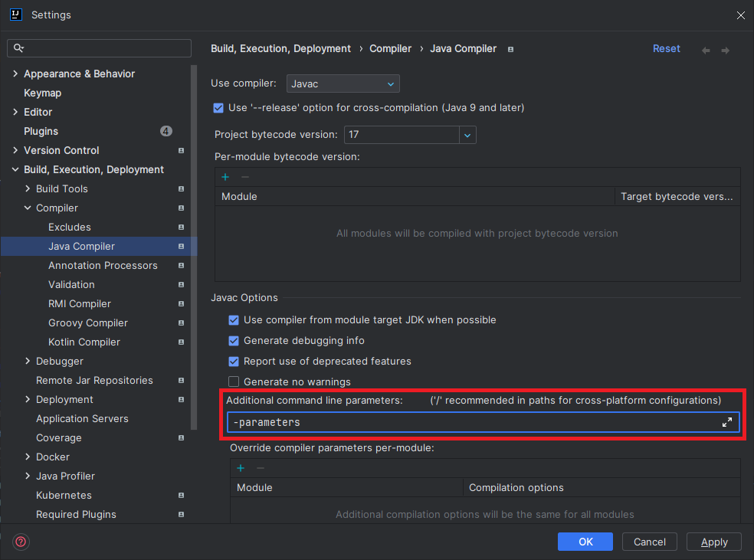Open the Use compiler Javac dropdown

pyautogui.click(x=343, y=84)
